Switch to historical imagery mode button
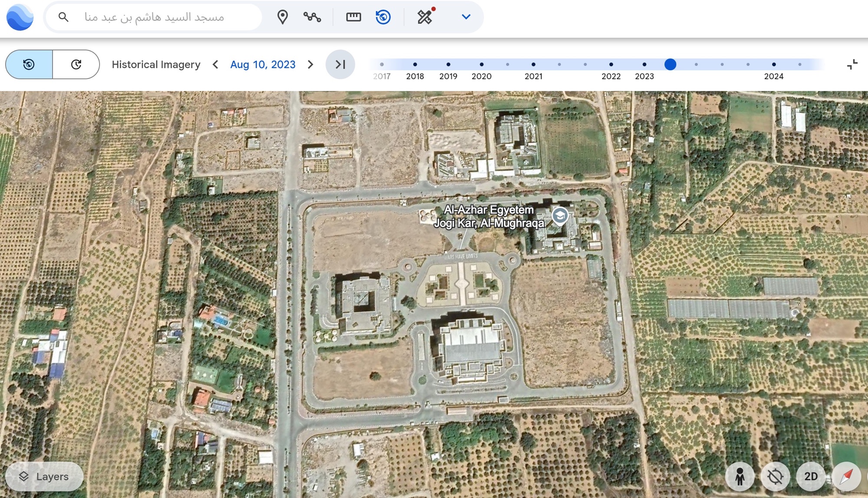This screenshot has width=868, height=498. (x=29, y=64)
